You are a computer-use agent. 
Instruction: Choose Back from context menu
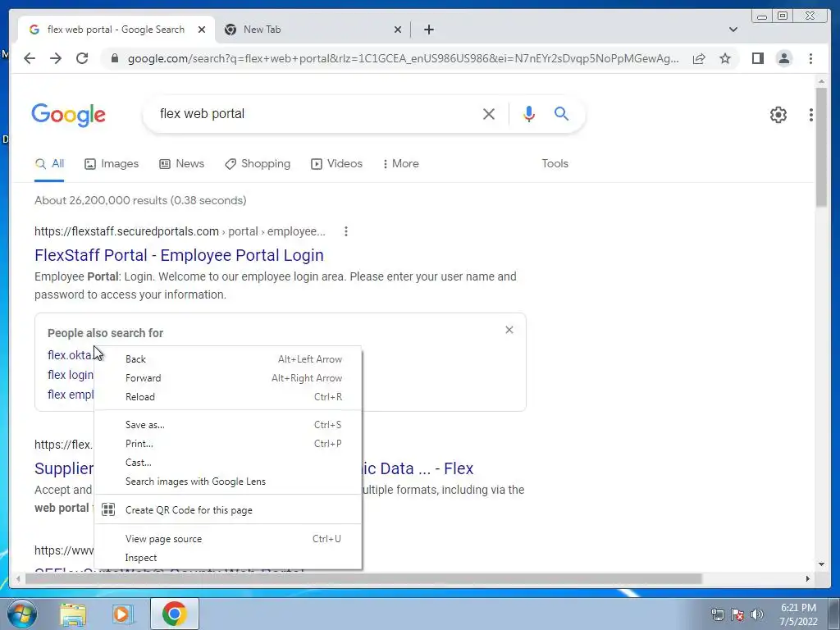click(228, 359)
